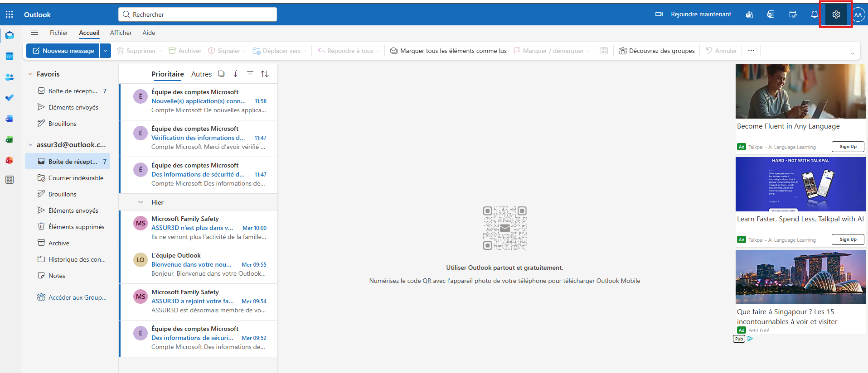Launch Excel from the left rail
The height and width of the screenshot is (373, 868).
[x=10, y=139]
